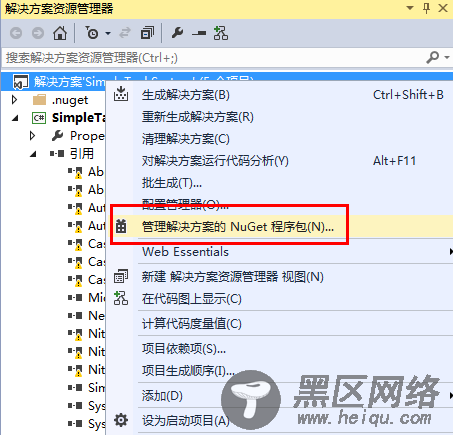Click the Home icon in toolbar
Screen dimensions: 453x435
click(x=60, y=33)
